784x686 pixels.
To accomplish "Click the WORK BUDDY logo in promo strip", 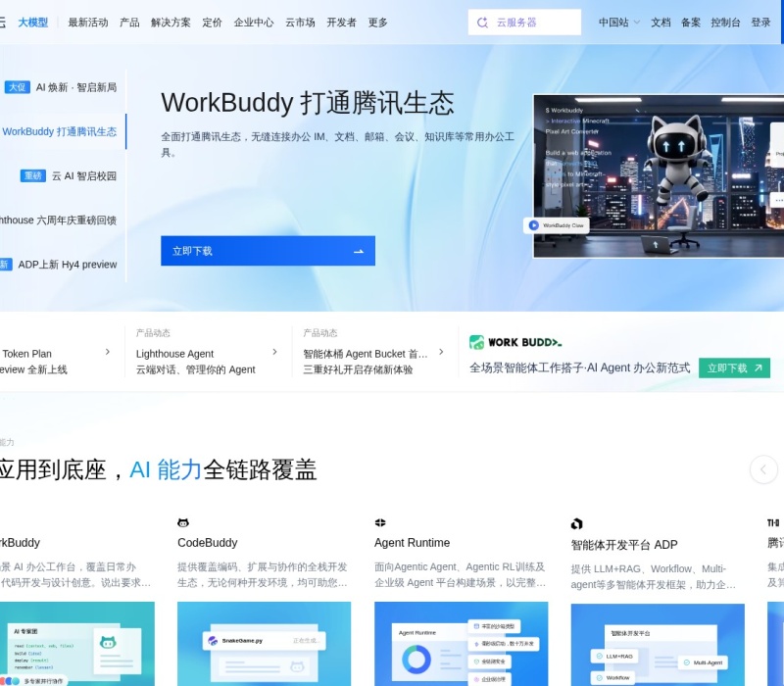I will [x=515, y=342].
